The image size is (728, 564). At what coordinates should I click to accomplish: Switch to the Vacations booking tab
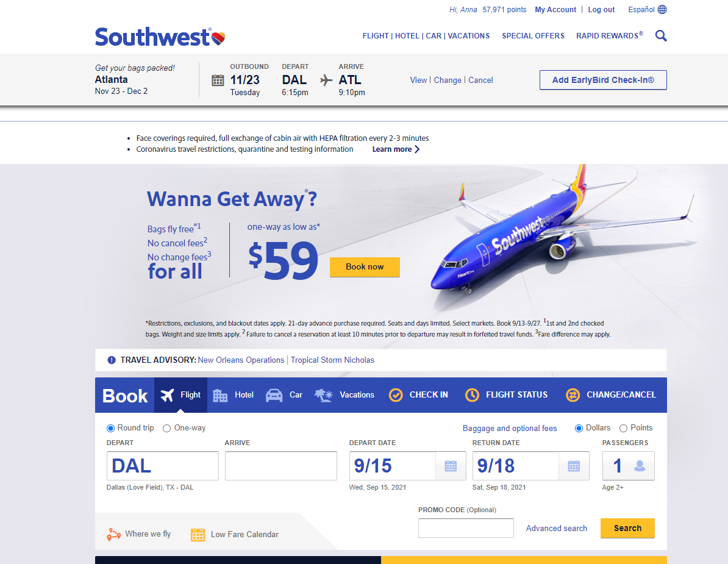[344, 395]
